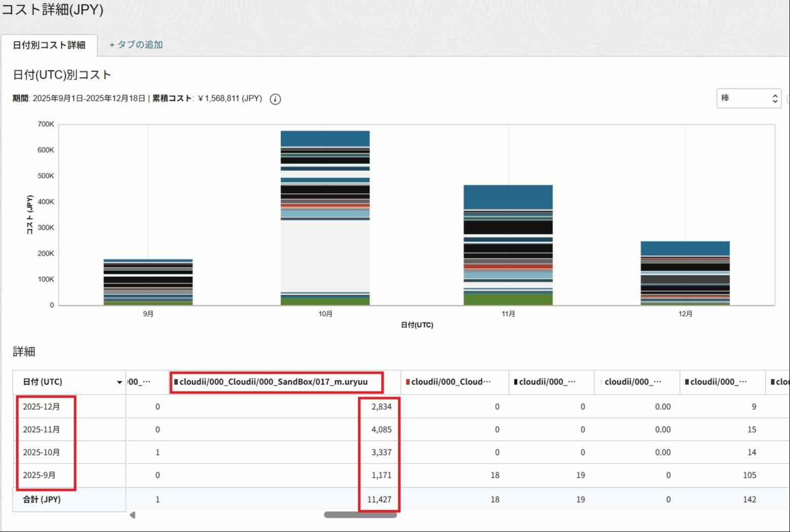This screenshot has height=532, width=790.
Task: Click the 4,085 cost cell for 2025-11月
Action: (381, 430)
